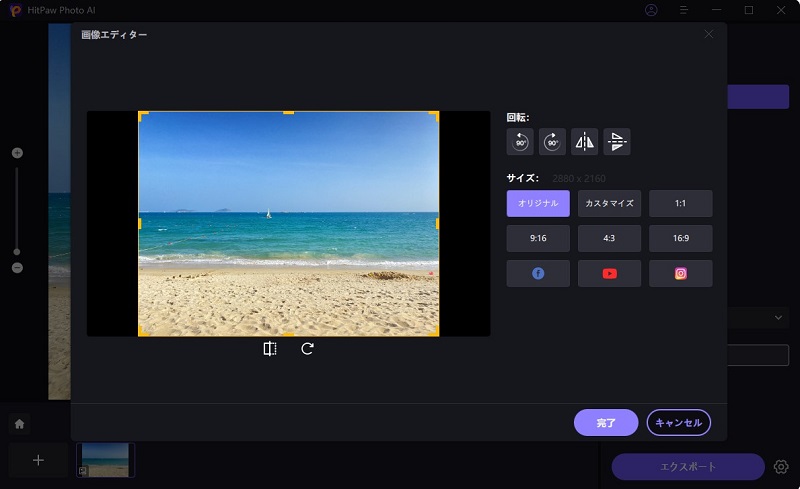Image resolution: width=800 pixels, height=489 pixels.
Task: Click the reset arrow below the image
Action: pyautogui.click(x=307, y=349)
